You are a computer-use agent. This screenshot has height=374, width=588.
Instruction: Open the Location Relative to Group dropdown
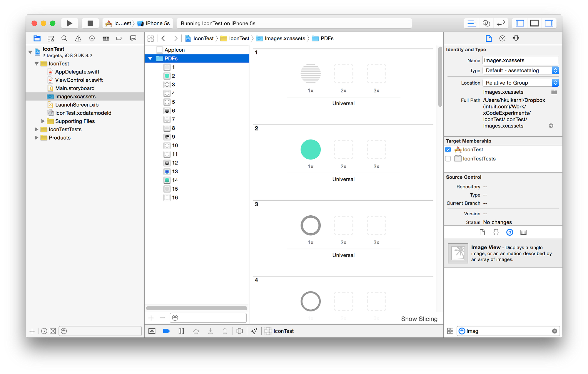(x=520, y=83)
